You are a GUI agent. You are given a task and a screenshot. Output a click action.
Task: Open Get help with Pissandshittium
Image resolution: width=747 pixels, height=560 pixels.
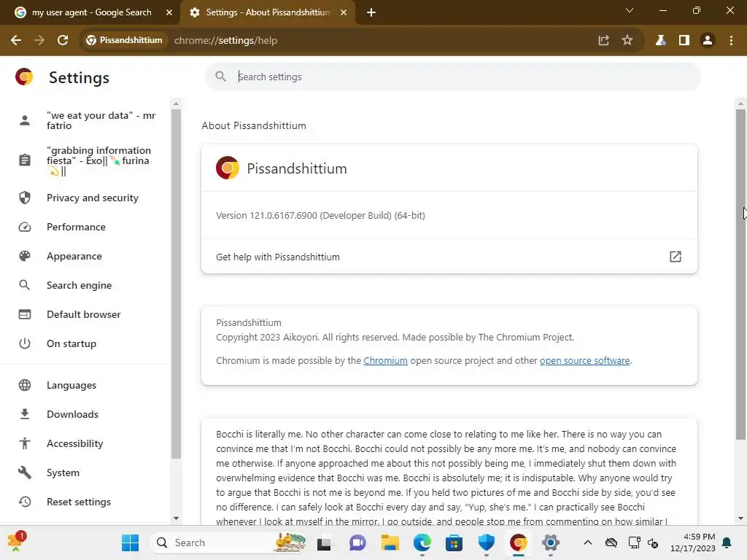[449, 257]
